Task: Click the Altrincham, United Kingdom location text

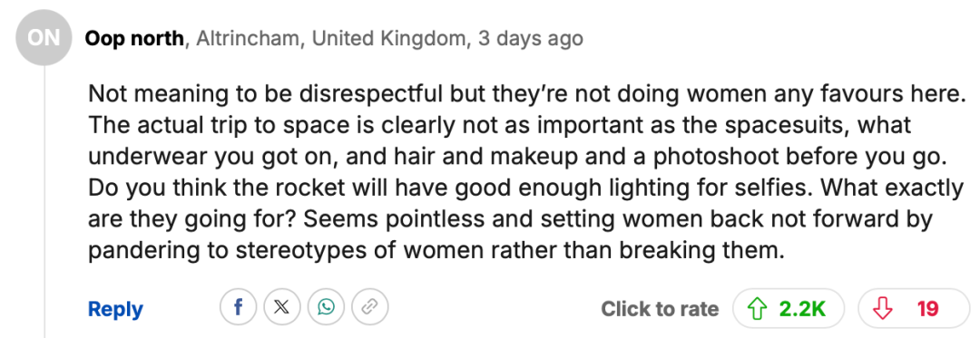Action: click(x=331, y=39)
